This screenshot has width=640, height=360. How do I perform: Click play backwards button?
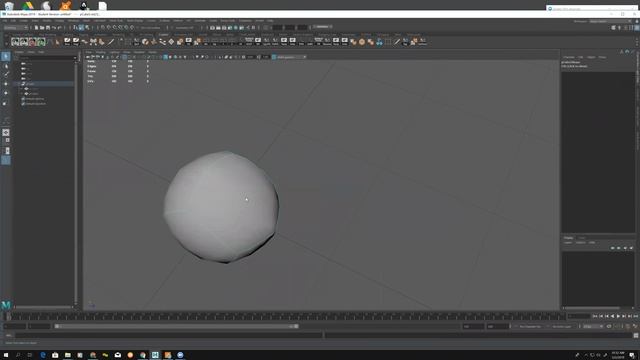tap(612, 316)
